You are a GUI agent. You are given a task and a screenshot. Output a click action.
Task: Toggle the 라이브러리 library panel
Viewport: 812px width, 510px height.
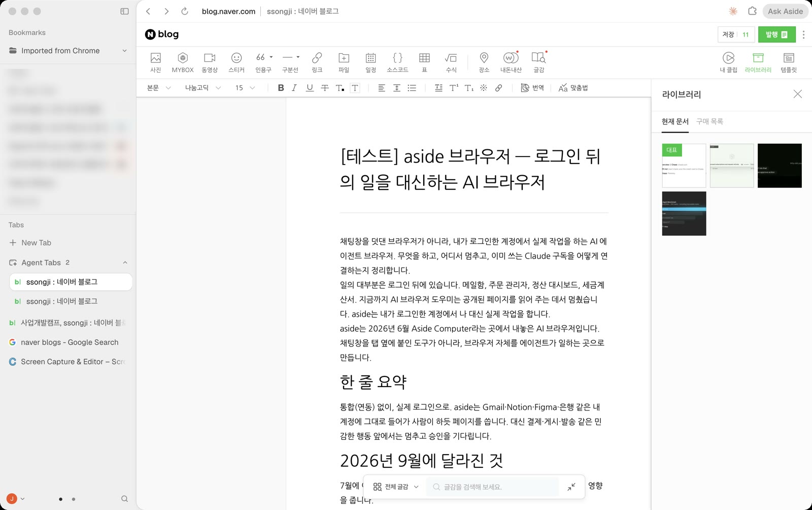(758, 62)
